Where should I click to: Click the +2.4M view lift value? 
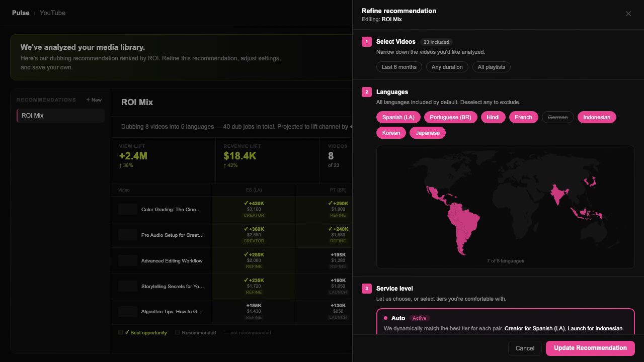pyautogui.click(x=133, y=156)
